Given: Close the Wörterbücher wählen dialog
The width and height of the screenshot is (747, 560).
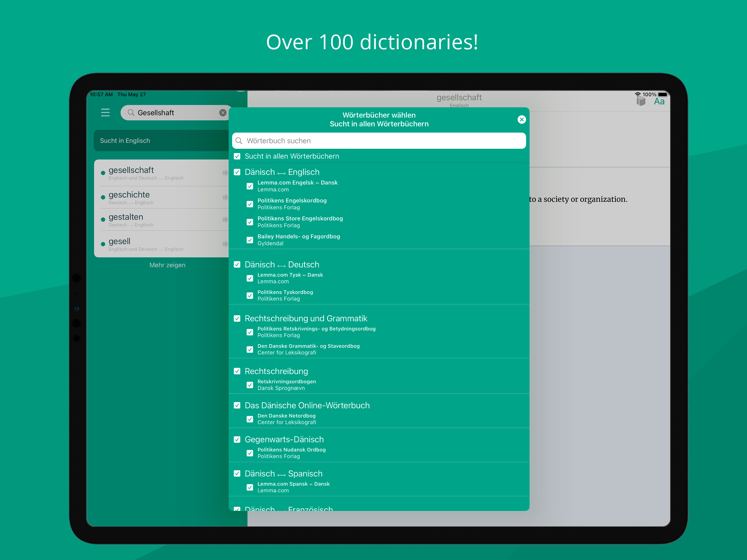Looking at the screenshot, I should point(522,119).
